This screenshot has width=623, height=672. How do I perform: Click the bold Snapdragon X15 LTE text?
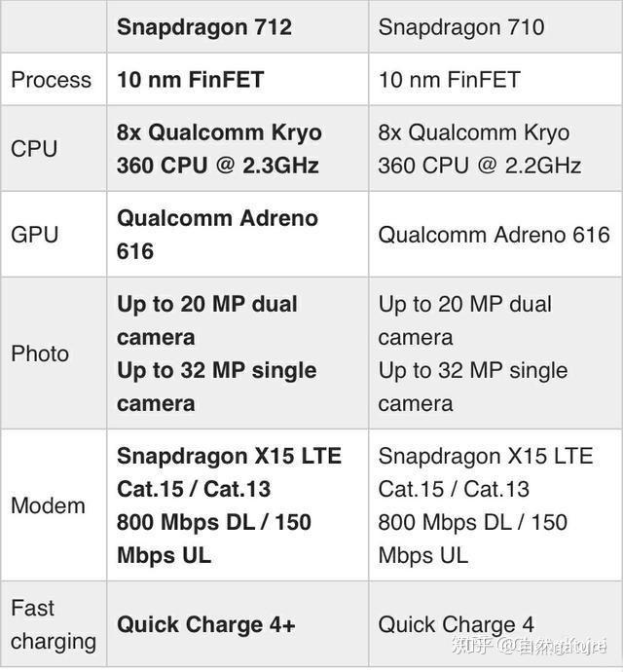coord(229,456)
